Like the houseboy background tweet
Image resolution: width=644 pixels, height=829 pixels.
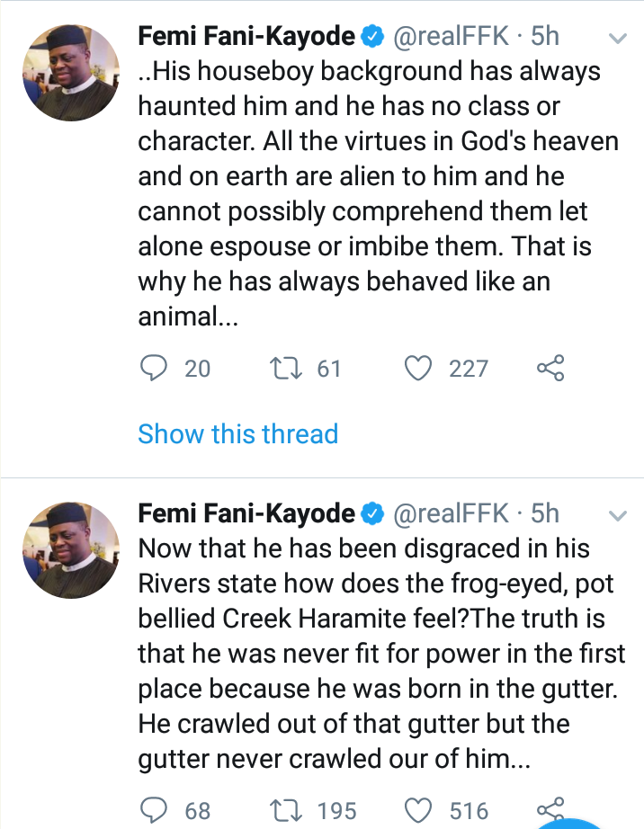[x=418, y=368]
